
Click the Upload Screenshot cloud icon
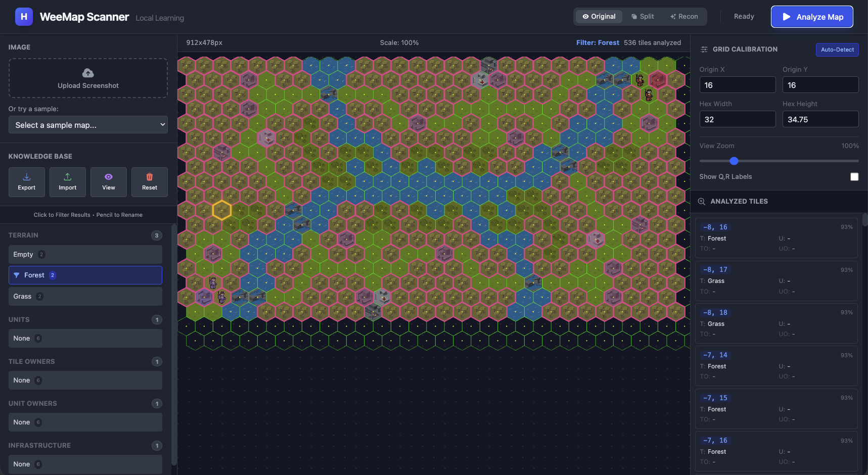pyautogui.click(x=88, y=73)
